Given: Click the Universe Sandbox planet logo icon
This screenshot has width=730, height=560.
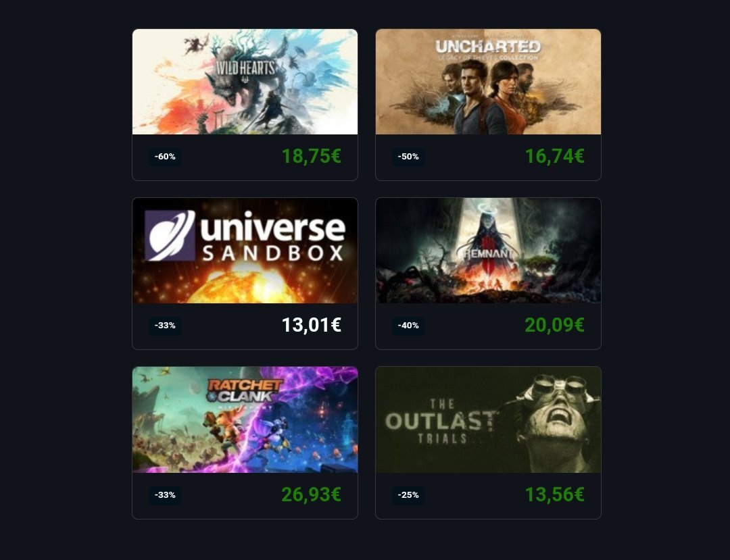Looking at the screenshot, I should [170, 235].
